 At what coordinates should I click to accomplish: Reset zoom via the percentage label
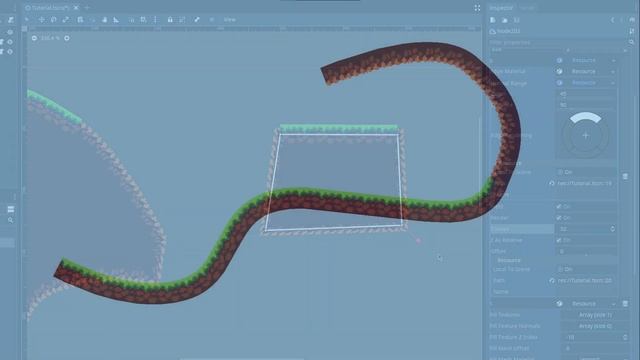[x=50, y=38]
